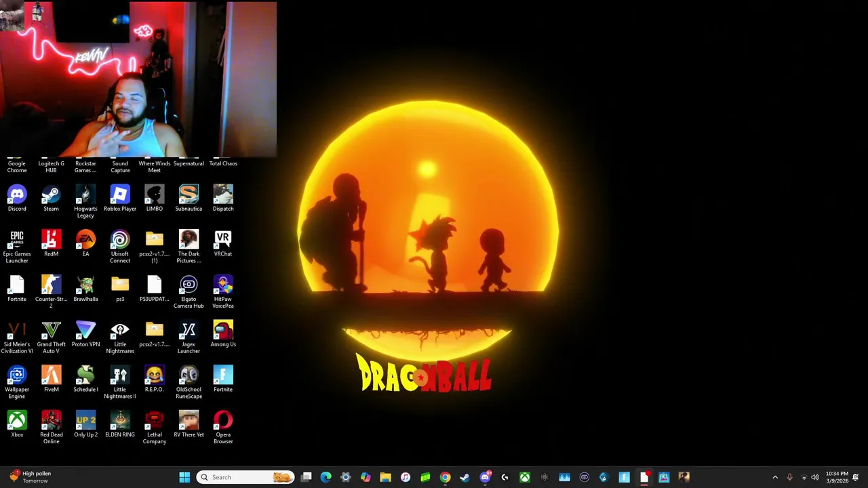Launch the Steam desktop shortcut

(x=51, y=199)
